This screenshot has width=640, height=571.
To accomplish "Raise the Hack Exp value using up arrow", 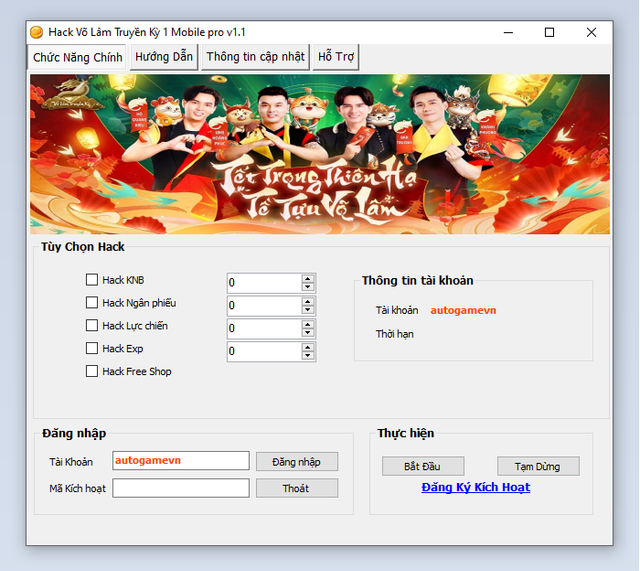I will 308,346.
